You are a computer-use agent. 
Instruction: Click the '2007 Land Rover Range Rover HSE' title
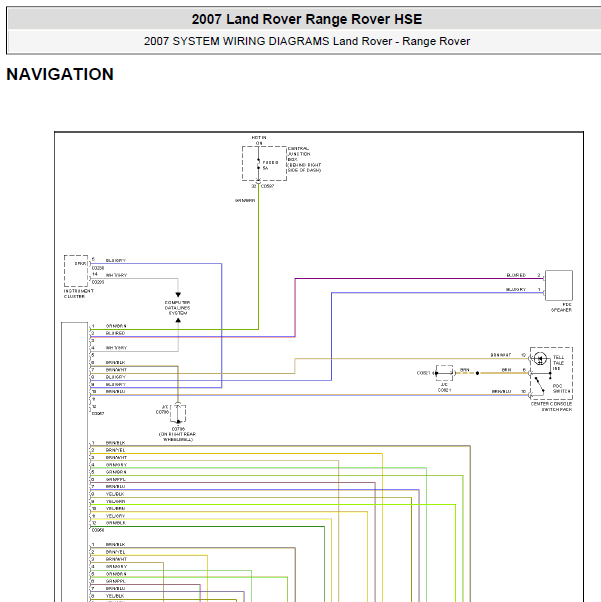(306, 19)
